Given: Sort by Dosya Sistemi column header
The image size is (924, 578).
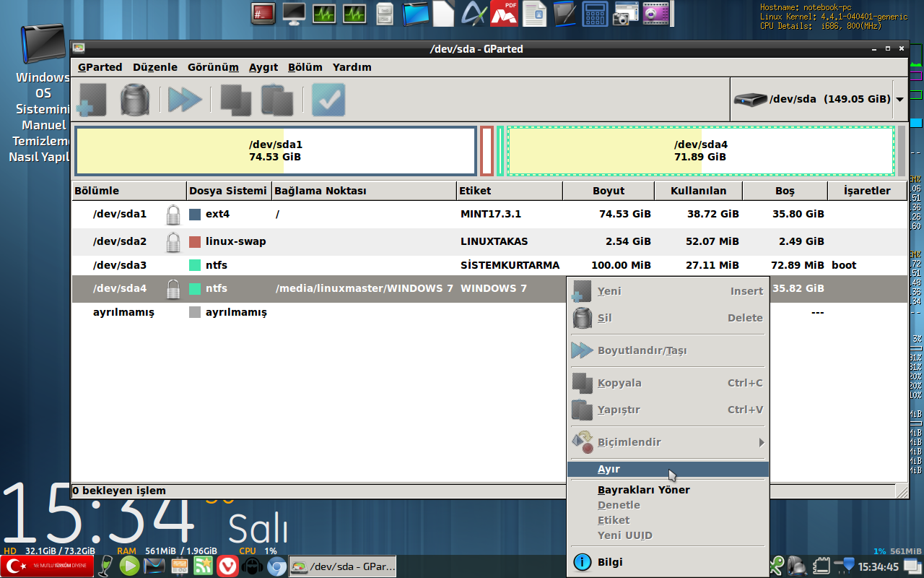Looking at the screenshot, I should [229, 191].
